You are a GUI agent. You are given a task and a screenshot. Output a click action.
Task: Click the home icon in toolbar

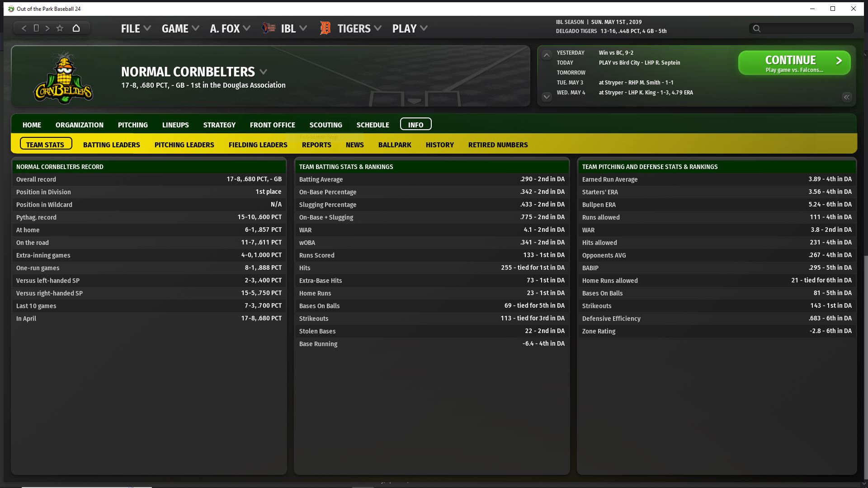[x=76, y=28]
